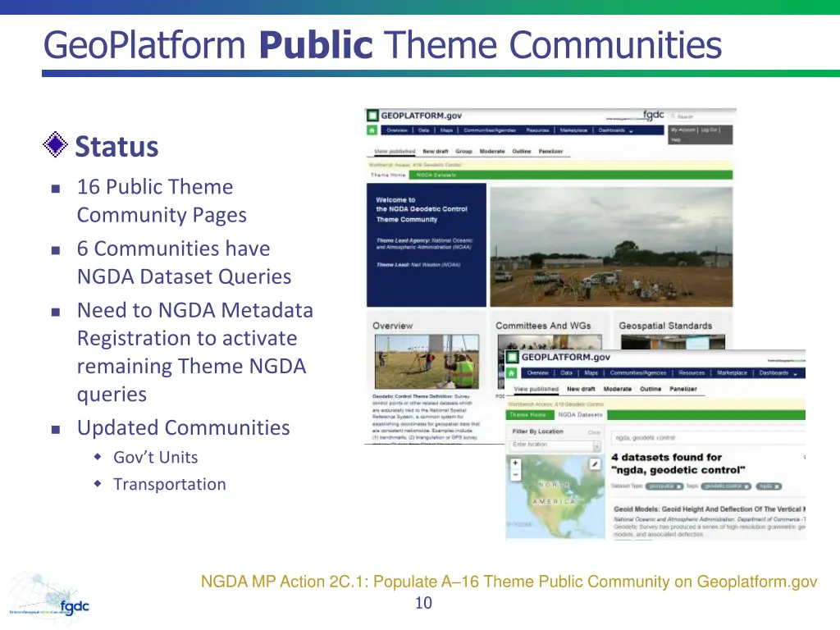Click the green home icon in lower screenshot
The image size is (840, 630).
[x=511, y=373]
